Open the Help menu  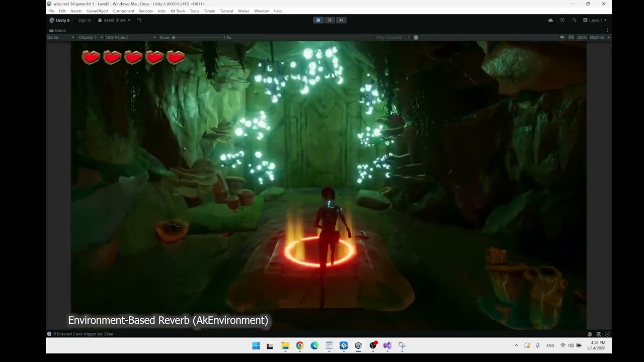click(x=278, y=11)
